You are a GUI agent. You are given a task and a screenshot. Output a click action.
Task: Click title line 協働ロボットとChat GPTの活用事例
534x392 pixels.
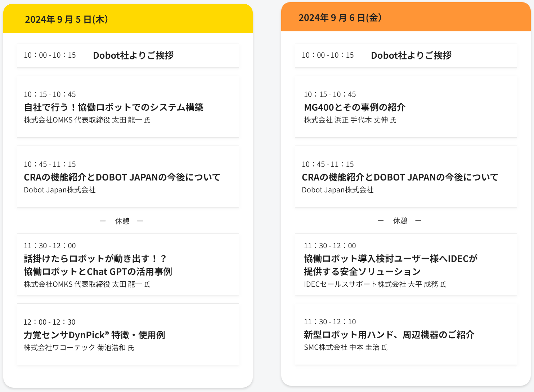point(98,272)
